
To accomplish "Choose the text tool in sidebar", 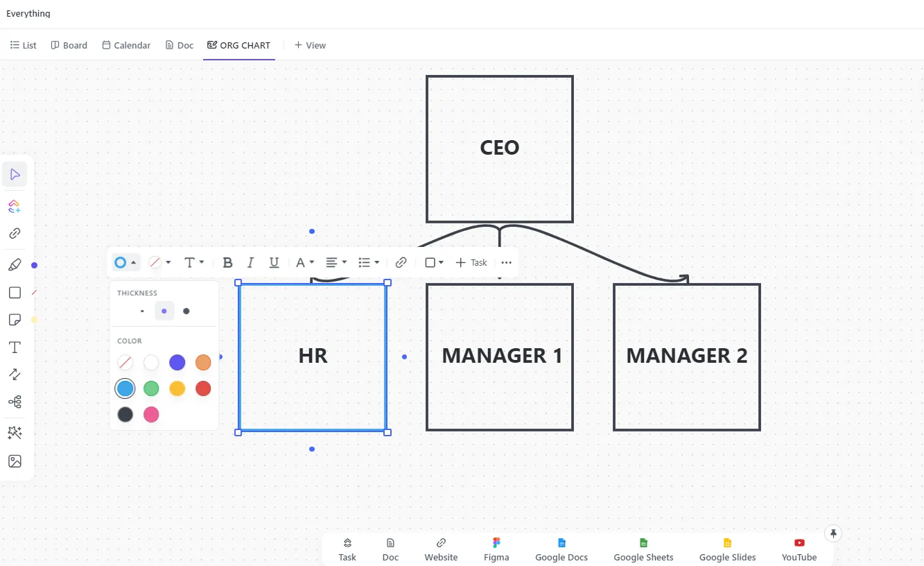I will click(x=15, y=347).
